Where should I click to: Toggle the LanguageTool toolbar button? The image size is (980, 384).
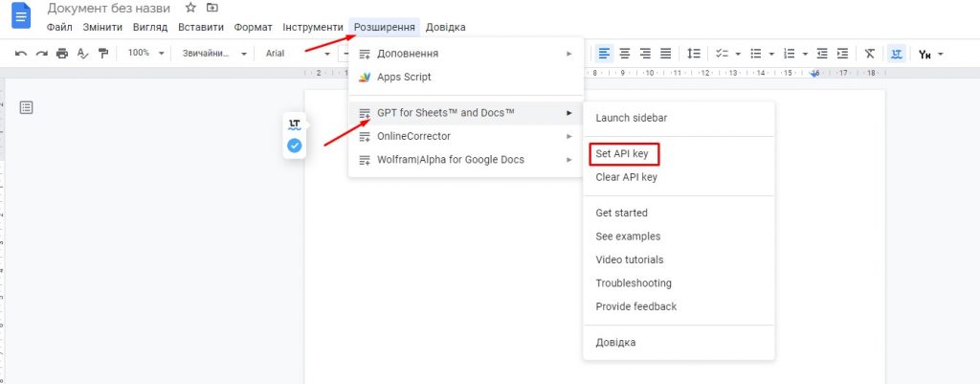click(x=897, y=54)
